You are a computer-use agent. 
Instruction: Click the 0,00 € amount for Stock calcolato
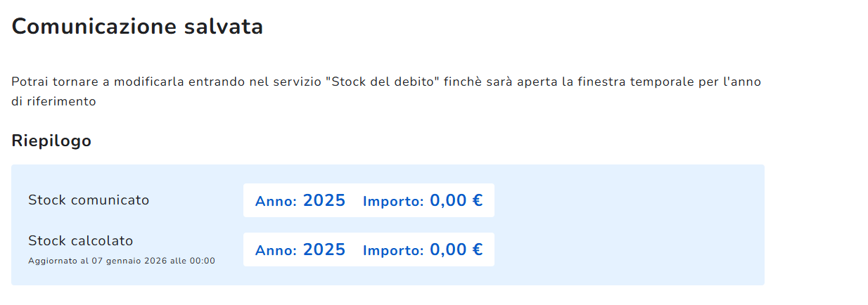pyautogui.click(x=456, y=250)
